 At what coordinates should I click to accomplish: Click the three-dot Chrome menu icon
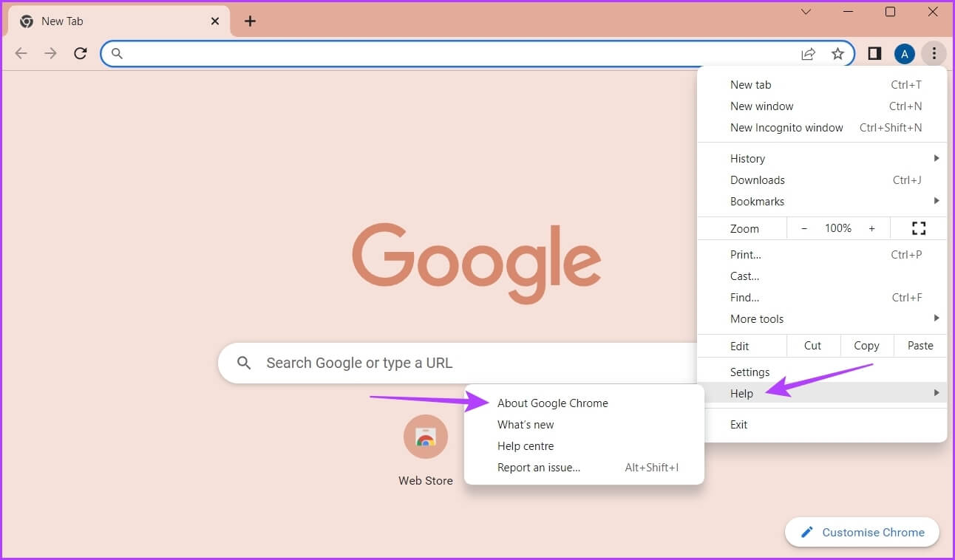coord(934,53)
